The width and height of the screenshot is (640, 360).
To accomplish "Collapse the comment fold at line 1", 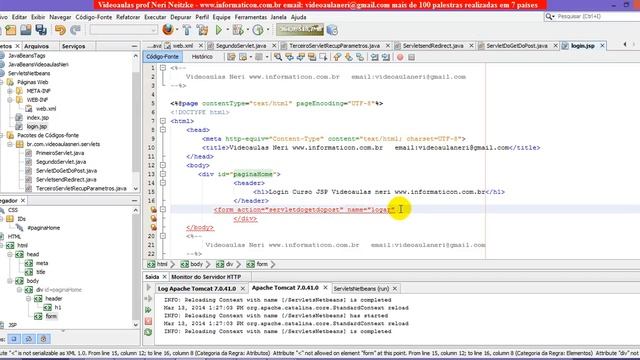I will click(x=163, y=68).
